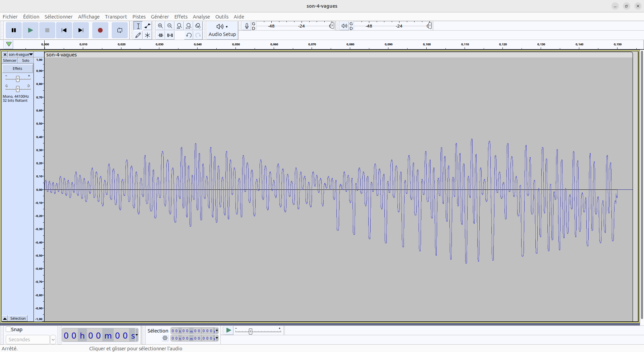Enable the Snap checkbox
This screenshot has width=644, height=352.
8,329
